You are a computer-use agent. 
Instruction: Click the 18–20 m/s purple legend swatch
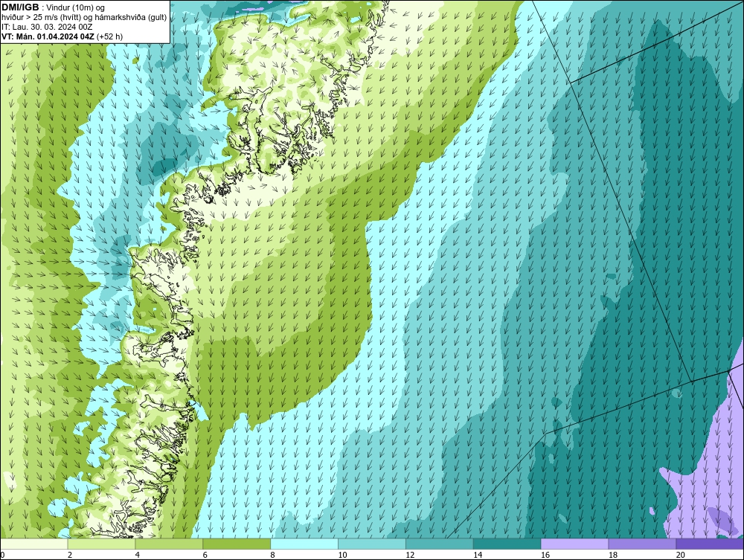[642, 544]
